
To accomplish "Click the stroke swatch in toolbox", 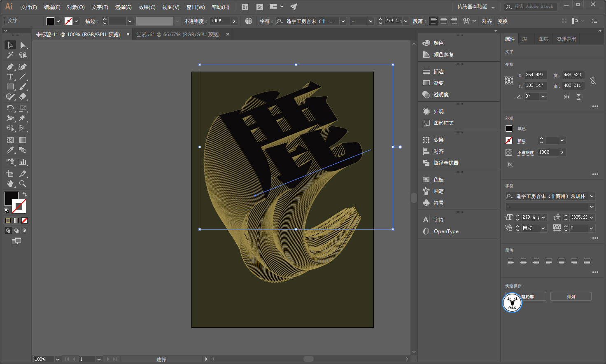I will click(19, 206).
